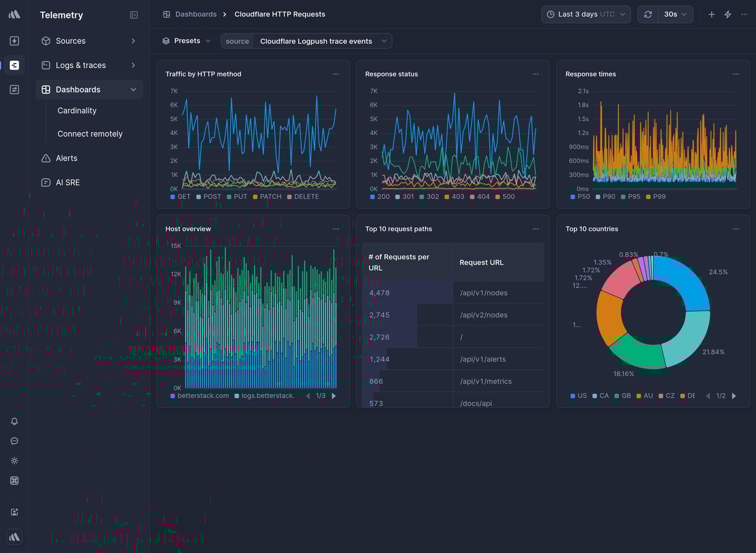The width and height of the screenshot is (756, 553).
Task: Expand the Sources sidebar item chevron
Action: point(133,41)
